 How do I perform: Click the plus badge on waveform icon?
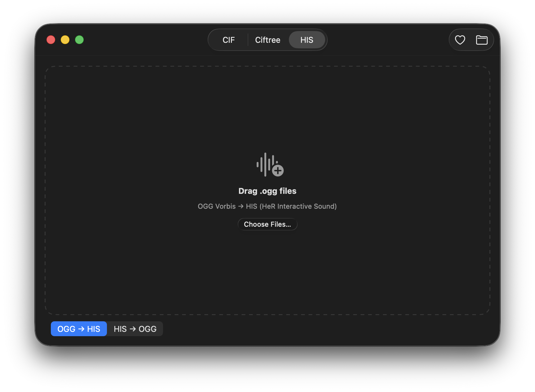[x=278, y=171]
